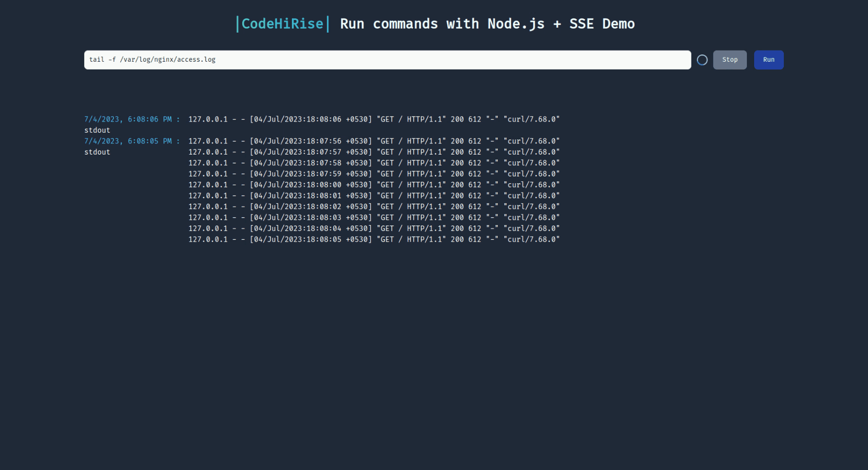The image size is (868, 470).
Task: Select the log line stamped 18:08:03
Action: point(374,218)
